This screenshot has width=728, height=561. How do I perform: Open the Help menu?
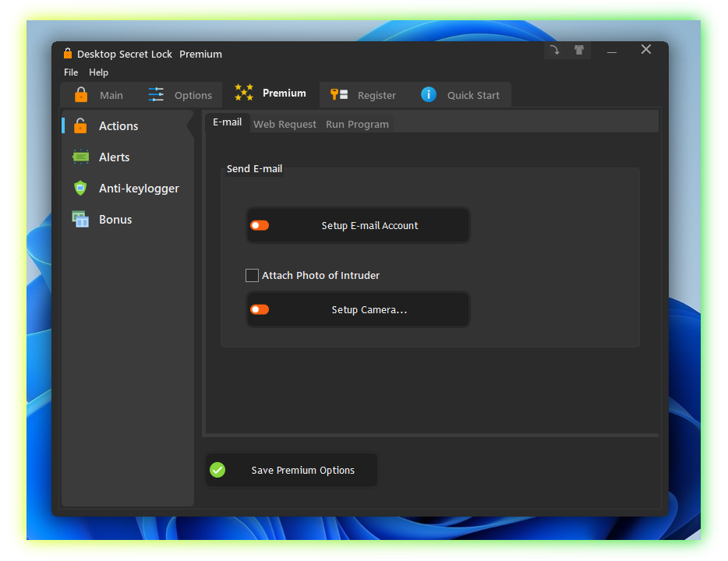[99, 72]
